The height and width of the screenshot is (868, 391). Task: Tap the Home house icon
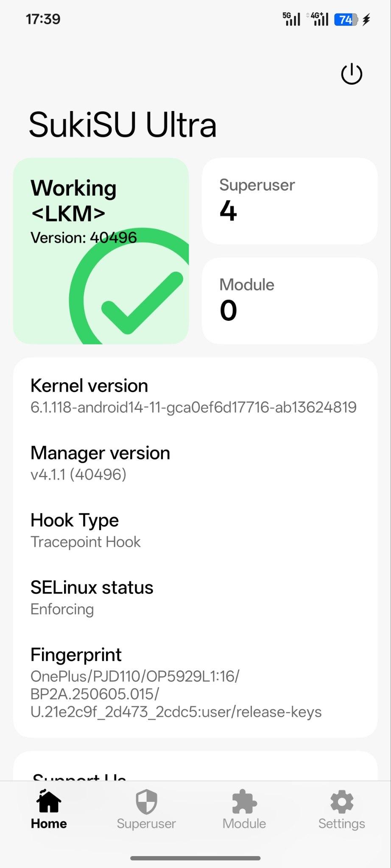click(49, 801)
